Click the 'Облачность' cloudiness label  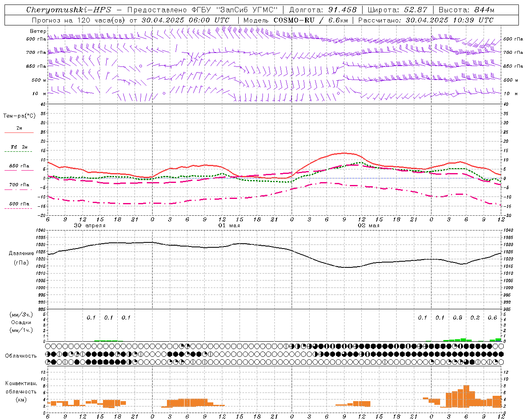[21, 356]
